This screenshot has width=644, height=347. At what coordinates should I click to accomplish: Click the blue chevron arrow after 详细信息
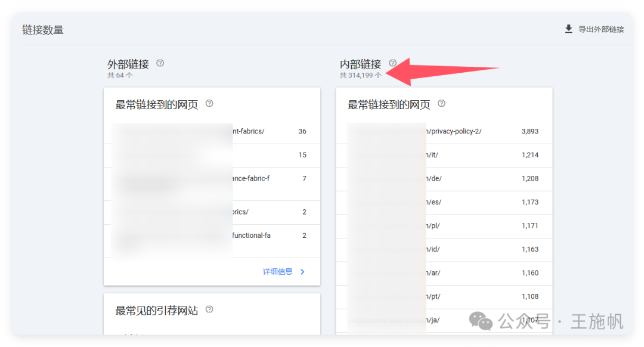[302, 271]
